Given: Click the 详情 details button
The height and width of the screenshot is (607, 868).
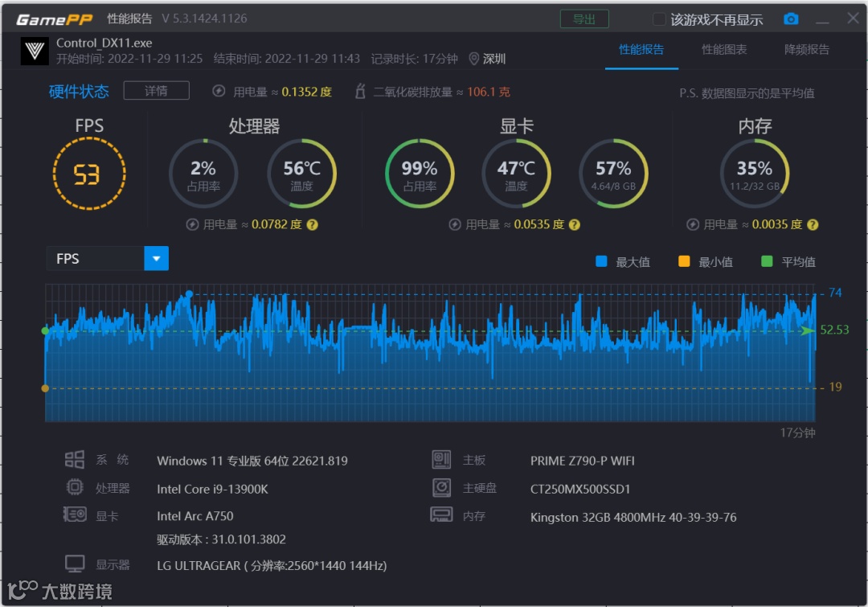Looking at the screenshot, I should point(157,91).
